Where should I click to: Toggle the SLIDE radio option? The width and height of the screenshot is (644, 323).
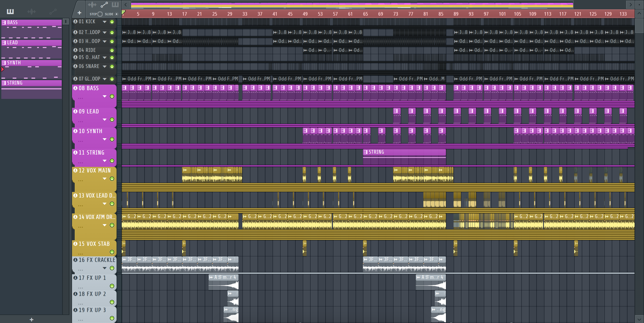pyautogui.click(x=117, y=14)
